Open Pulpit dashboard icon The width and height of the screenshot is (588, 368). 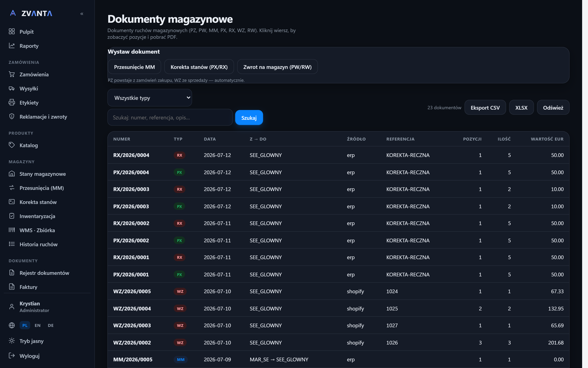[12, 31]
